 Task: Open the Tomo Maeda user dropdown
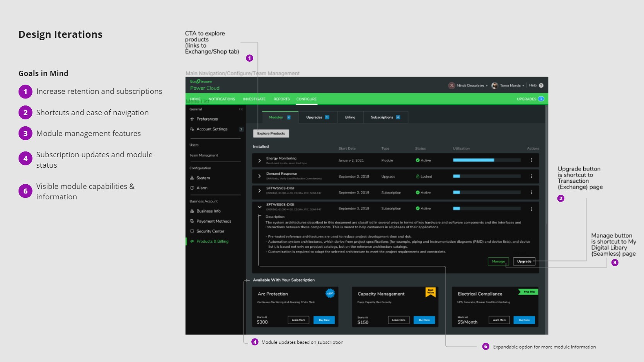(508, 86)
